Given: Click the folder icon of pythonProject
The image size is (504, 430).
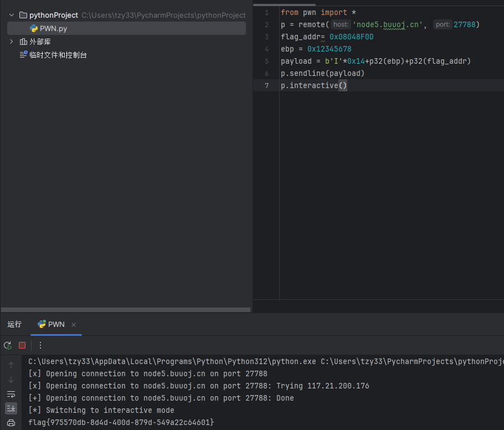Looking at the screenshot, I should coord(23,15).
